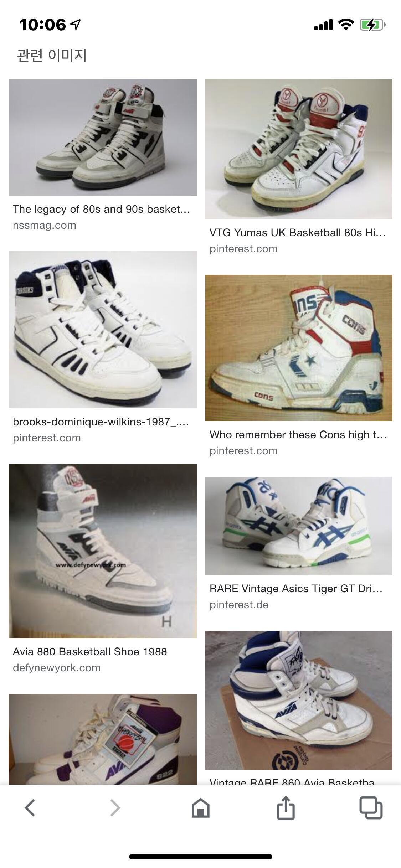This screenshot has width=401, height=868.
Task: Tap the browser back arrow
Action: tap(30, 807)
